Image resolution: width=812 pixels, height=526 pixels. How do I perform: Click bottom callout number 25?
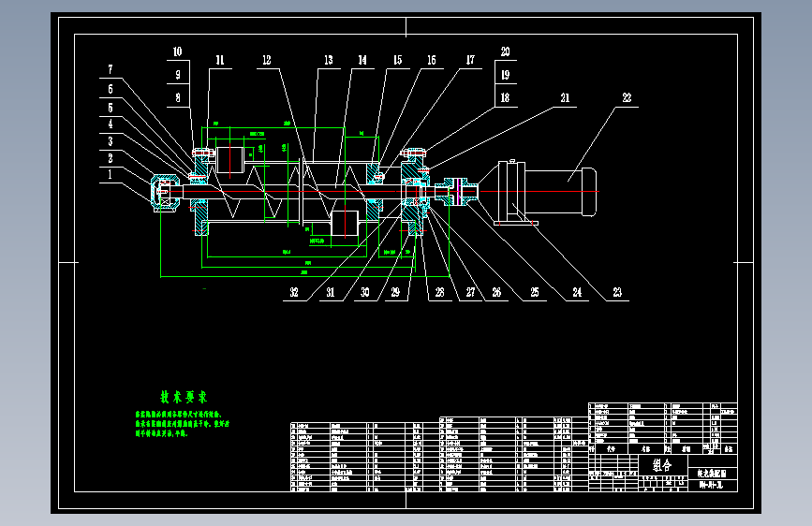(x=535, y=293)
